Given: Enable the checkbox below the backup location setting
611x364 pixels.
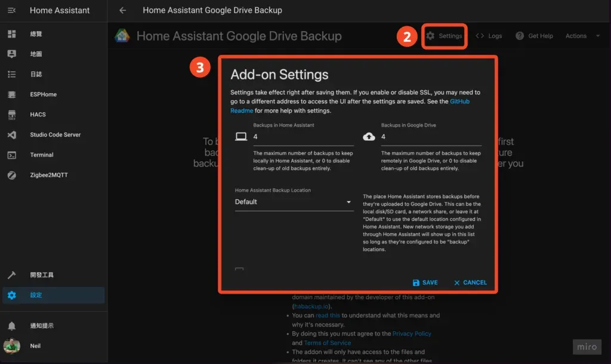Looking at the screenshot, I should pos(239,269).
